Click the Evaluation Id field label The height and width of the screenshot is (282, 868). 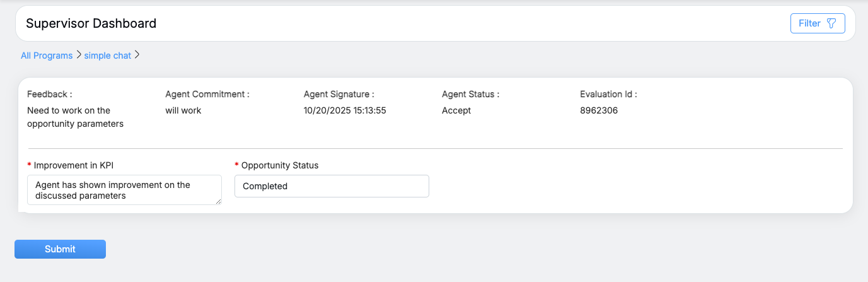coord(608,94)
